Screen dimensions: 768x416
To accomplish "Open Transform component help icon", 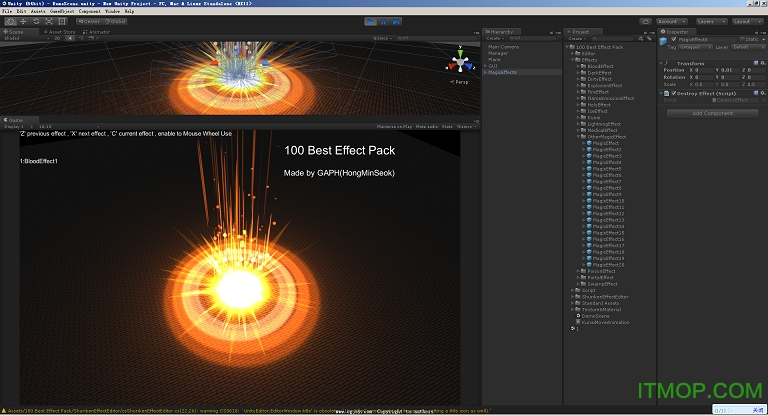I will coord(756,63).
